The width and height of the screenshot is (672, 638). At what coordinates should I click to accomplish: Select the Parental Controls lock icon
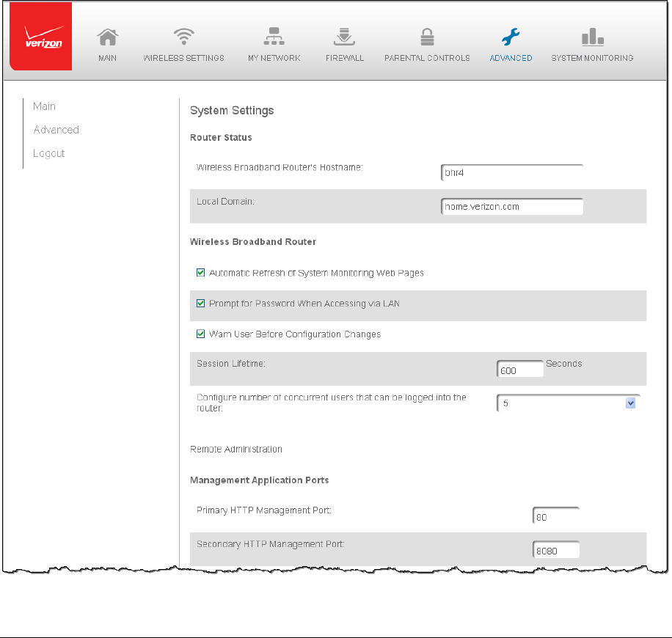pos(427,37)
